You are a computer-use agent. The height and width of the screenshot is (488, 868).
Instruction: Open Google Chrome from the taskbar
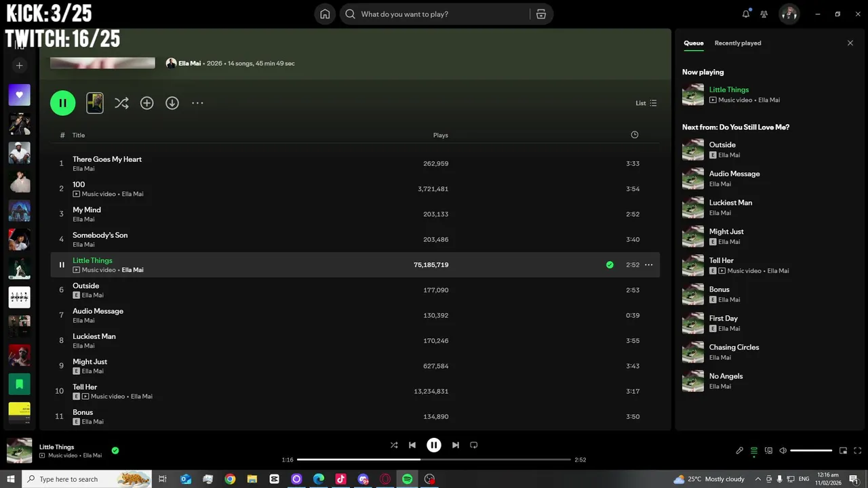[230, 479]
